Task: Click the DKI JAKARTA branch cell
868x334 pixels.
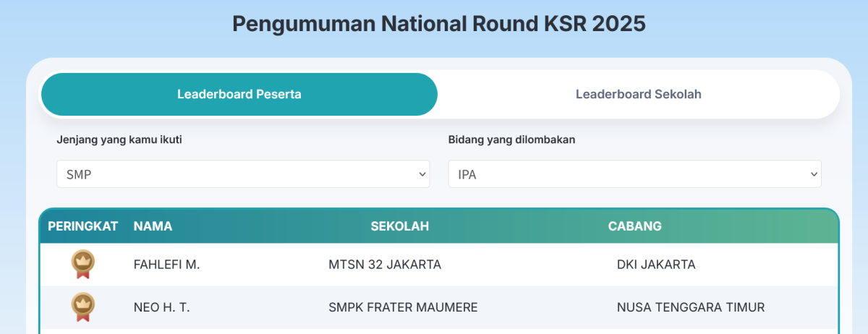Action: click(656, 265)
